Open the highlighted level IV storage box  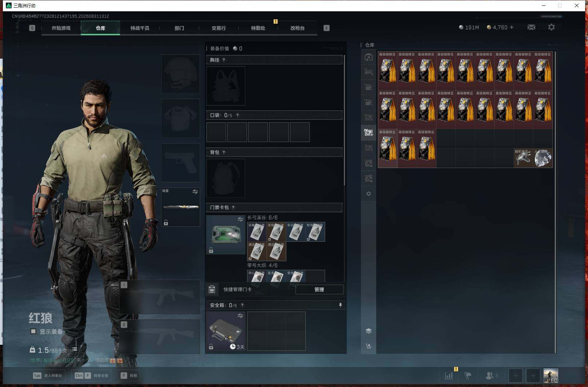(x=369, y=133)
